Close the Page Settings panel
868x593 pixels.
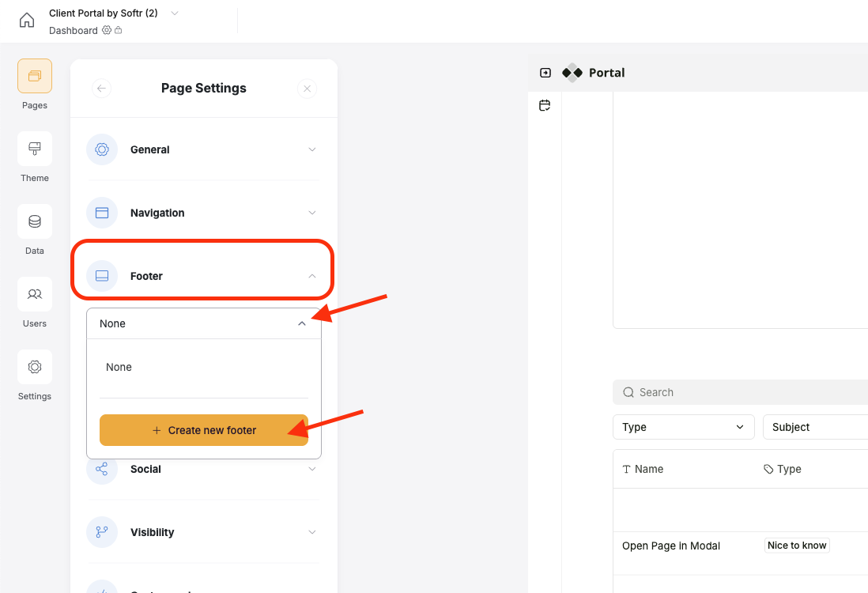(x=307, y=88)
